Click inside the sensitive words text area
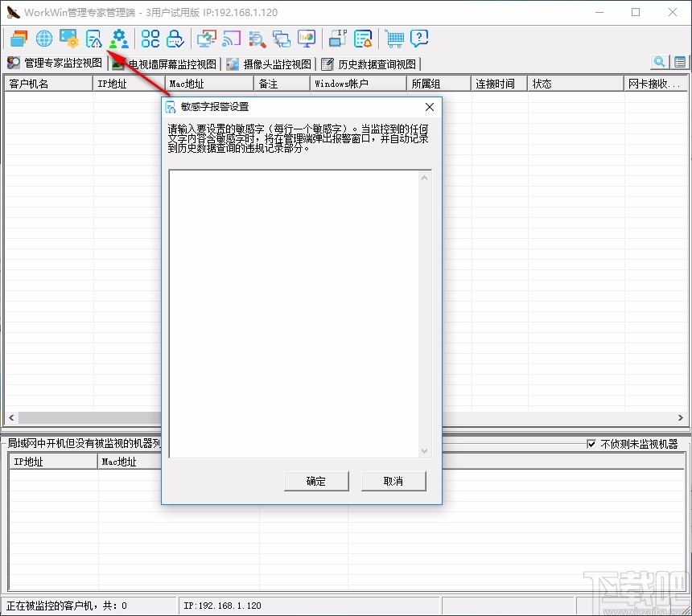This screenshot has width=692, height=616. (294, 314)
